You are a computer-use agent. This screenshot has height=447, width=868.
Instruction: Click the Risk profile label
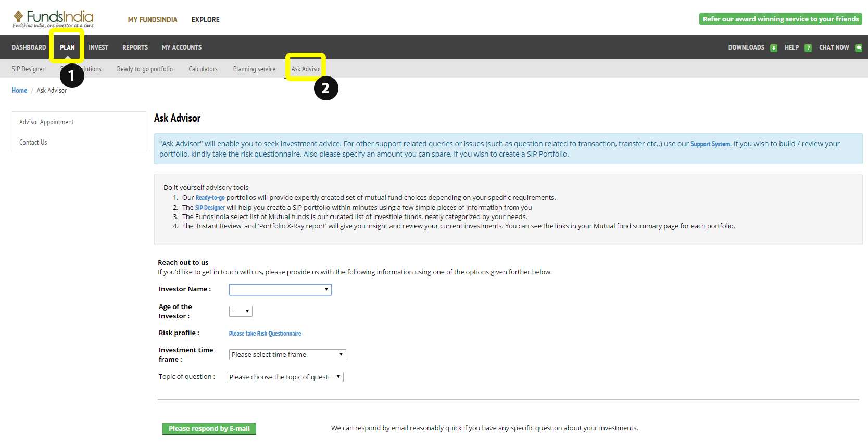pos(179,333)
